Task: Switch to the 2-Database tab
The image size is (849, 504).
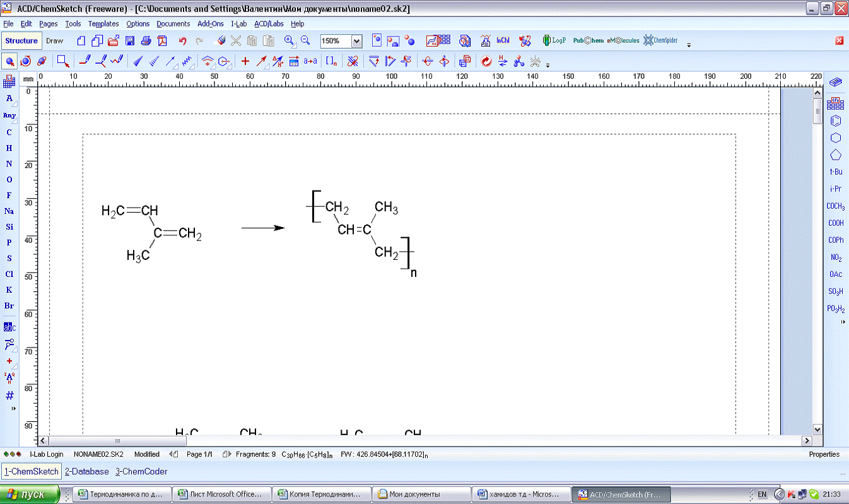Action: 86,471
